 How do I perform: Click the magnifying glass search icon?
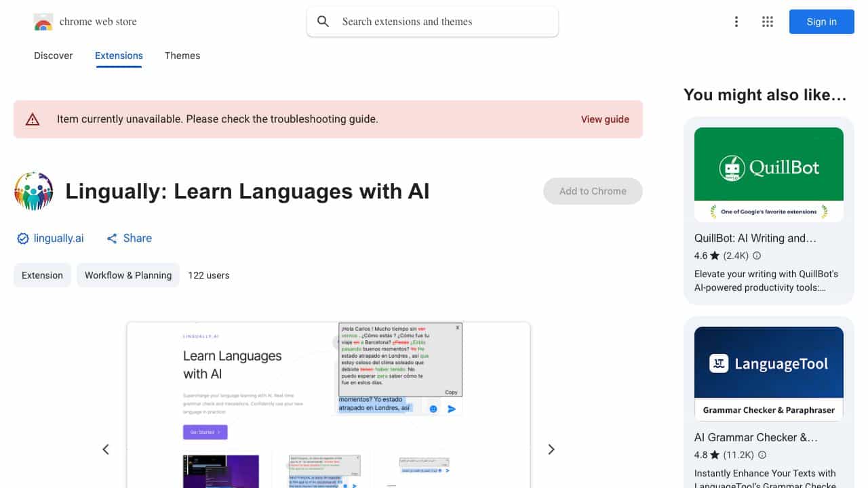(323, 22)
